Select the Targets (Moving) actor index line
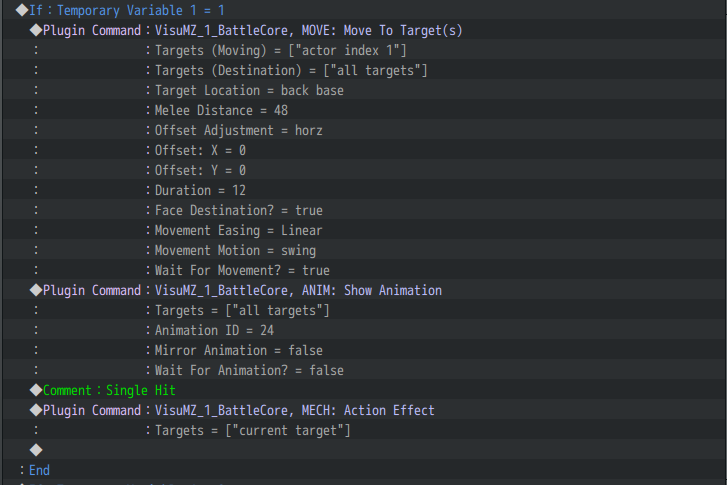The image size is (727, 485). (364, 50)
